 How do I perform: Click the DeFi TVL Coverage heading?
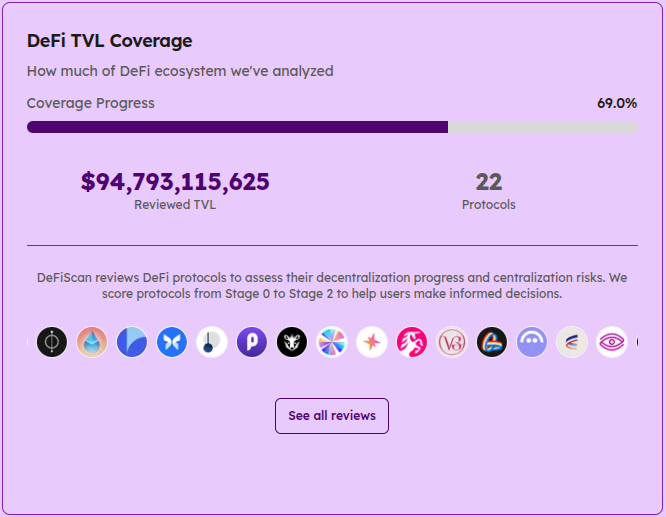(x=110, y=41)
